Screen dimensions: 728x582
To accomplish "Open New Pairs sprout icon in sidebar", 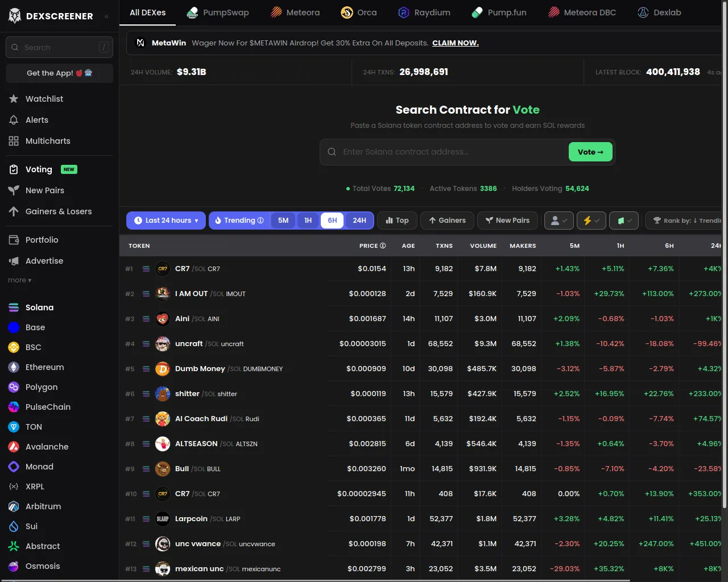I will click(14, 190).
